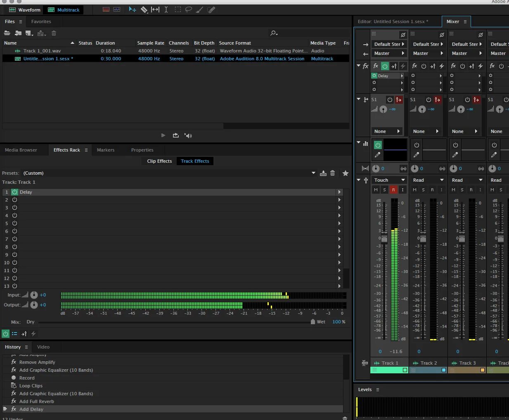Select the Move tool in toolbar
509x420 pixels.
coord(132,9)
